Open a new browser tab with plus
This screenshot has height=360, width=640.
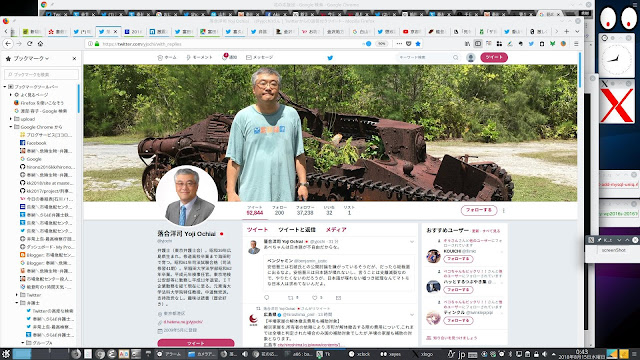(567, 31)
